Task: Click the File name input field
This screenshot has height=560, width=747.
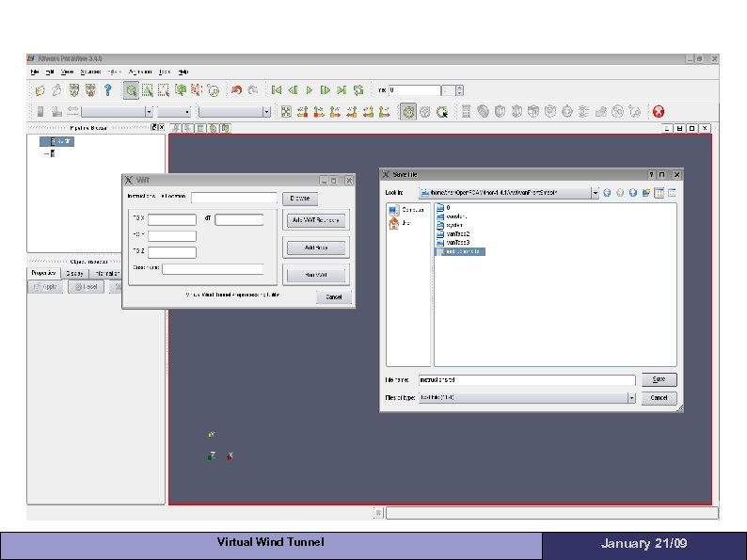Action: (527, 380)
